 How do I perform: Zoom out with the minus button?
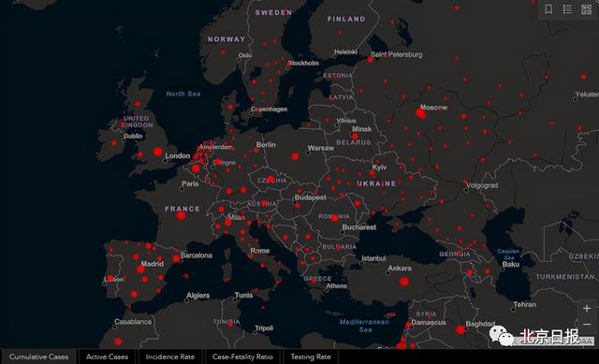pyautogui.click(x=587, y=325)
